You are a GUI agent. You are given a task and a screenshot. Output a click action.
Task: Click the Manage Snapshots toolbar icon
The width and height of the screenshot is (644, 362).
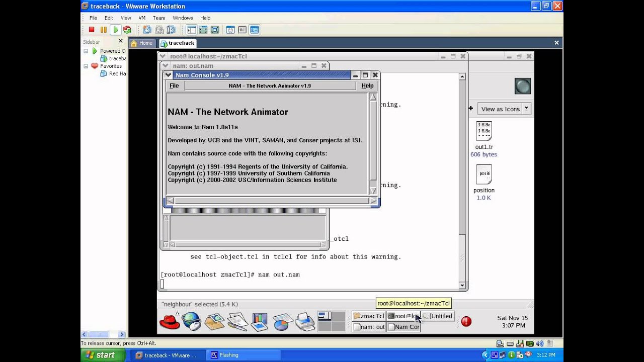(x=171, y=30)
